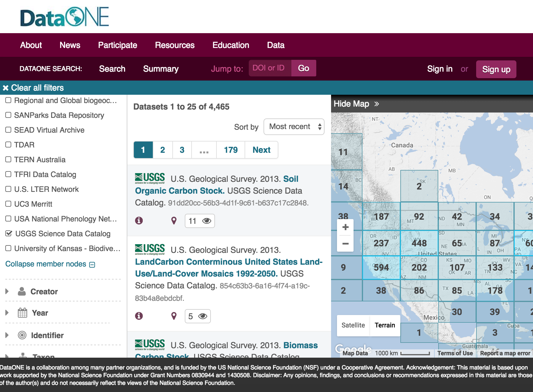Zoom in on the map with plus icon
The width and height of the screenshot is (533, 392).
(345, 227)
